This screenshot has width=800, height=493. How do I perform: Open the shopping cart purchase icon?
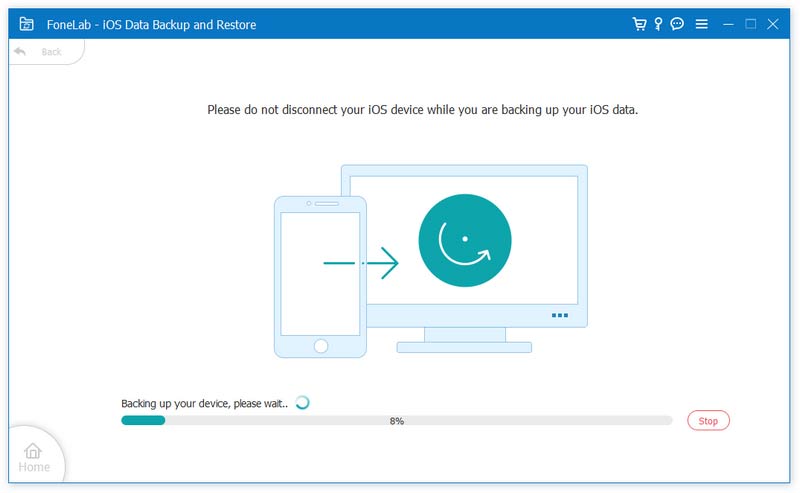point(639,24)
